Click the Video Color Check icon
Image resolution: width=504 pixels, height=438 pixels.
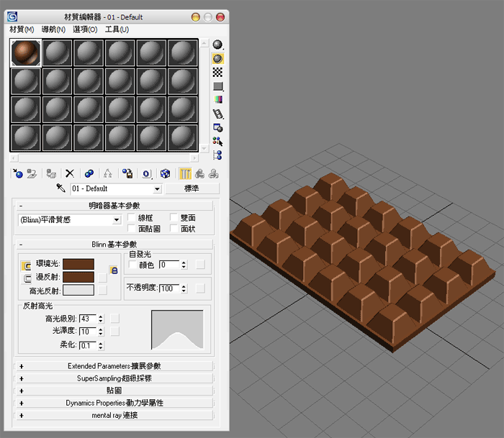tap(218, 99)
